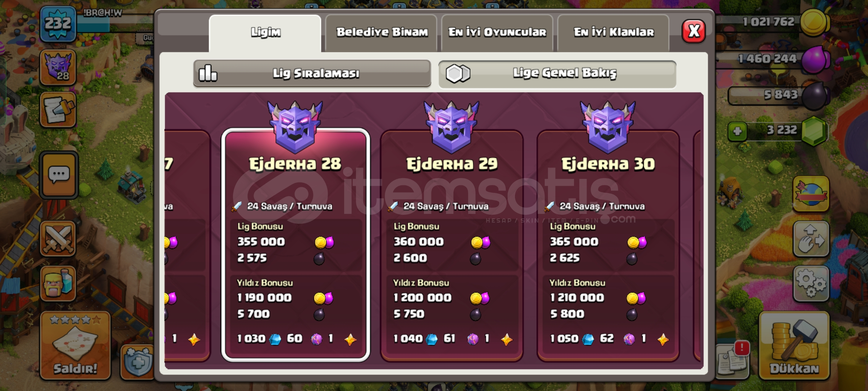Open the Dükkan shop button
Screen dimensions: 868x391
(x=794, y=346)
